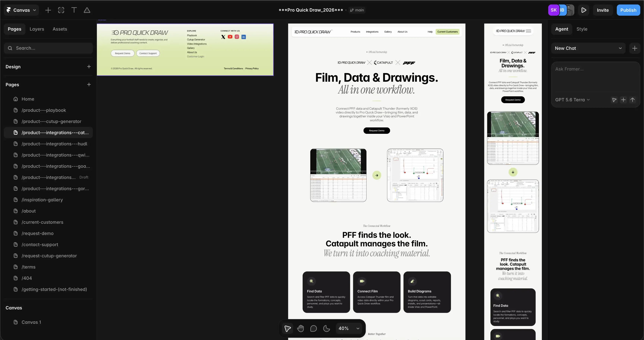Open the New Chat dropdown

tap(588, 48)
